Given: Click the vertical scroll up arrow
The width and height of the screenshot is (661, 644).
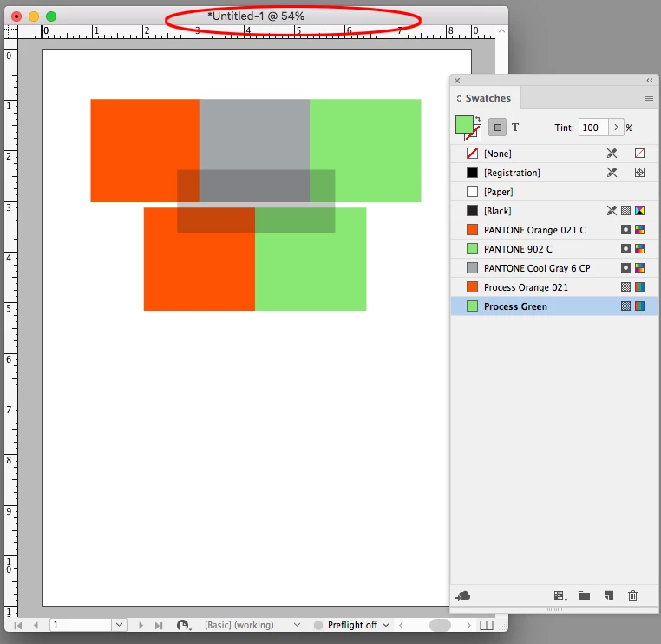Looking at the screenshot, I should click(501, 30).
